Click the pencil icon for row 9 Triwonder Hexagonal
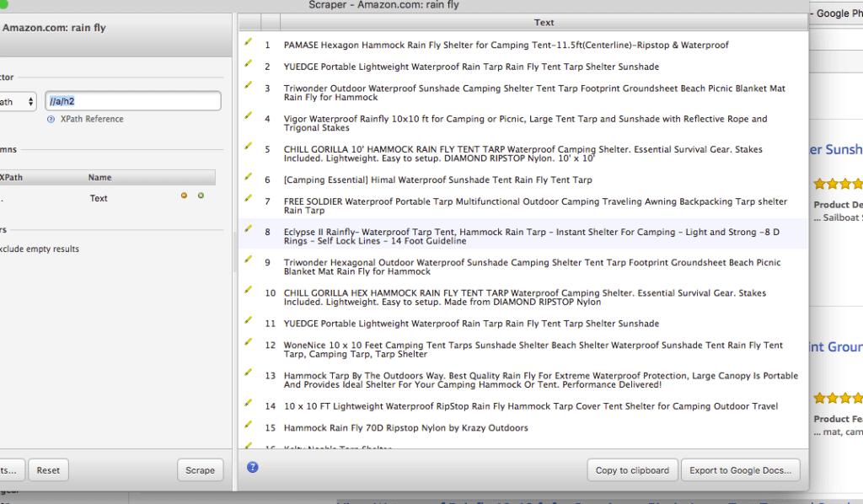The width and height of the screenshot is (863, 504). [249, 259]
